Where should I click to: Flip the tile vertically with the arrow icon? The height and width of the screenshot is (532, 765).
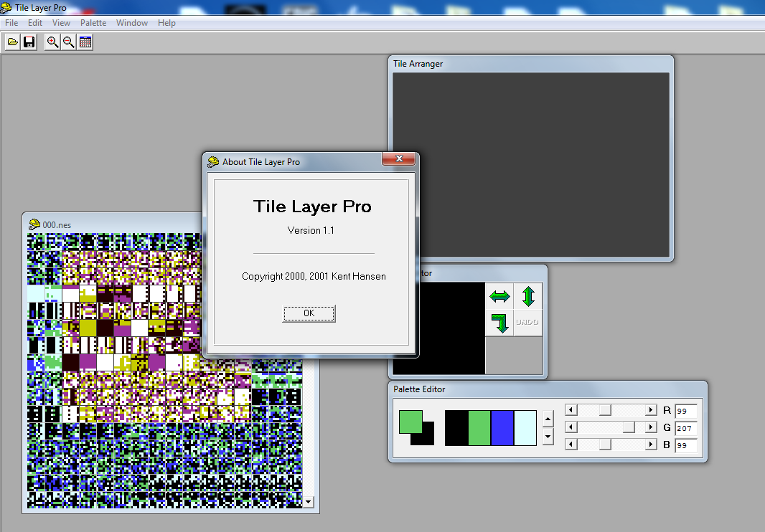tap(528, 296)
